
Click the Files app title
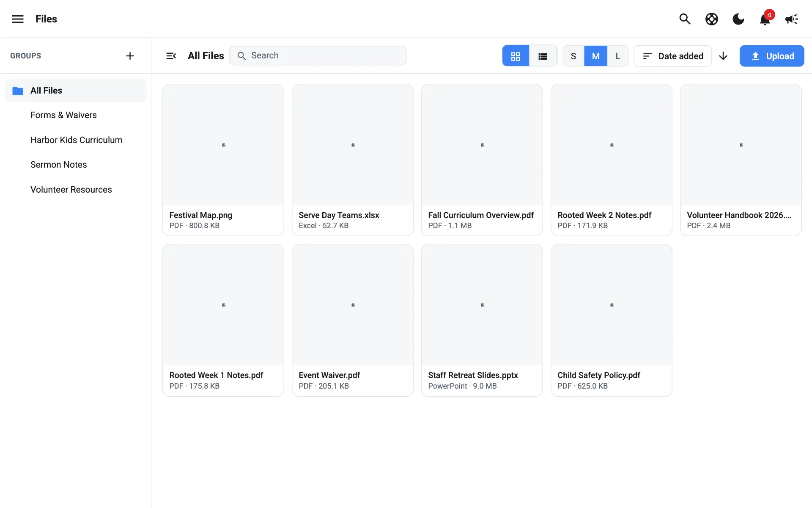point(46,19)
